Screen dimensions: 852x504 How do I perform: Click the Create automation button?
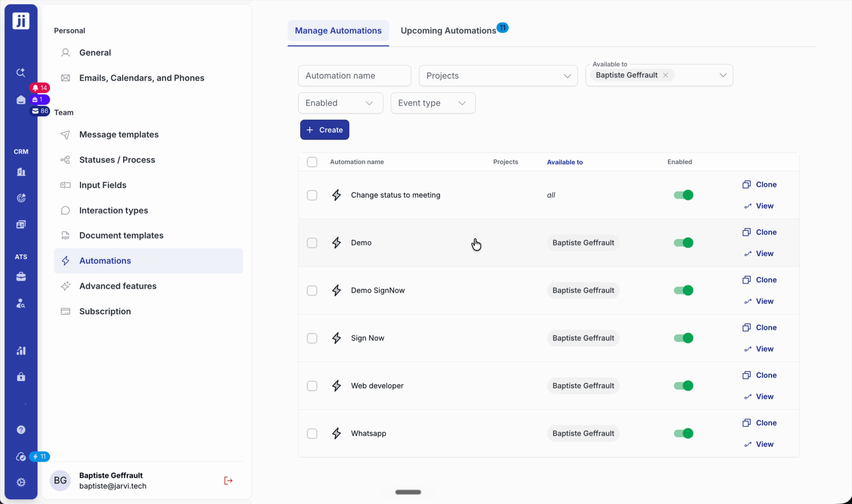coord(325,130)
